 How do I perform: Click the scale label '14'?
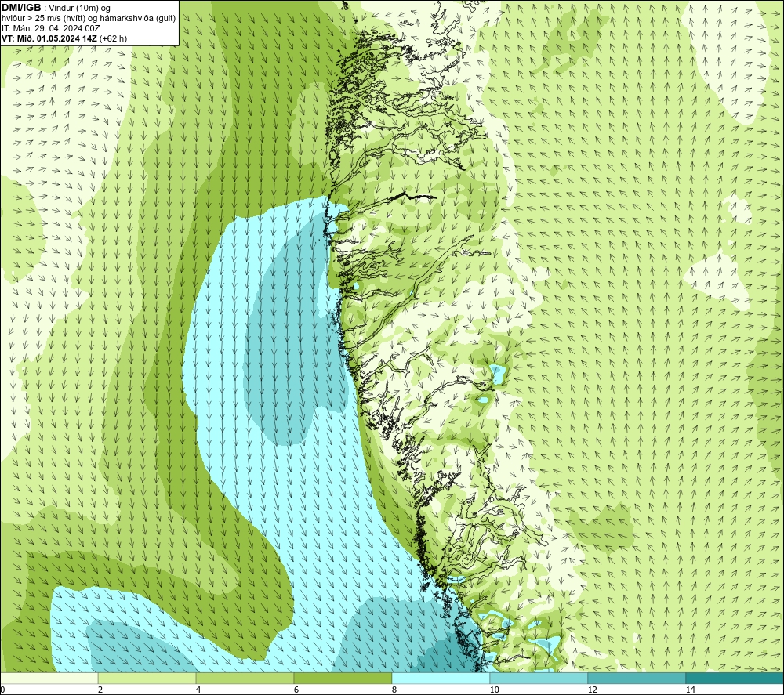point(691,690)
